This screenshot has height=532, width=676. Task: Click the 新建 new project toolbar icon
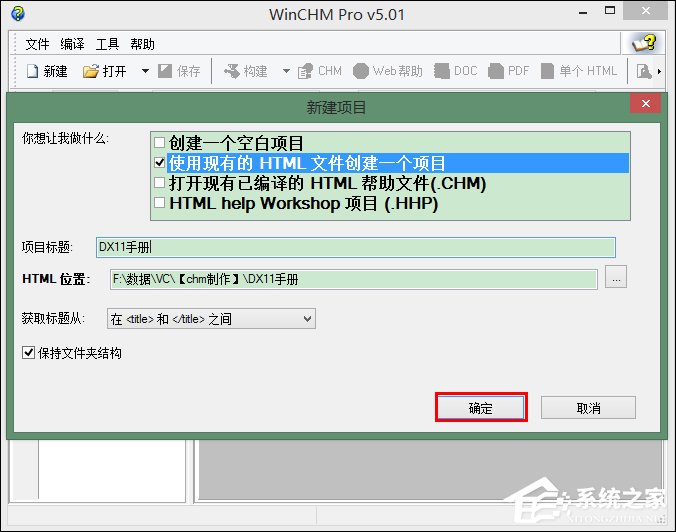32,71
